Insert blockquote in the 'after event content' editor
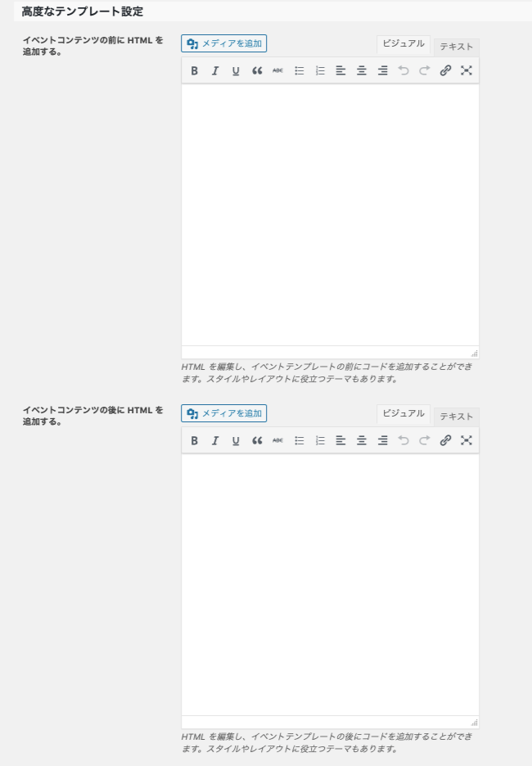 (x=257, y=440)
